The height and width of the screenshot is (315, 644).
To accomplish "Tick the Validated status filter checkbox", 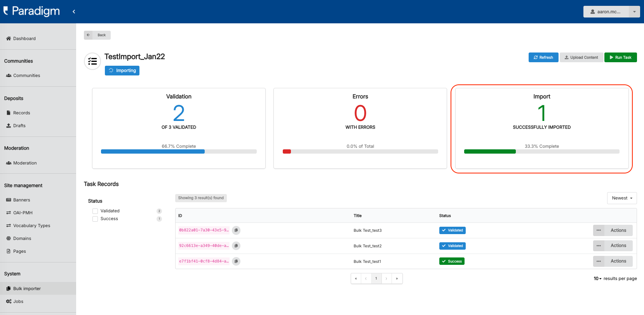I will [95, 211].
